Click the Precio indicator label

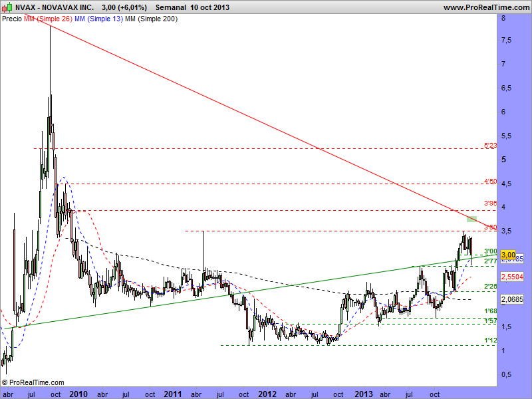12,19
